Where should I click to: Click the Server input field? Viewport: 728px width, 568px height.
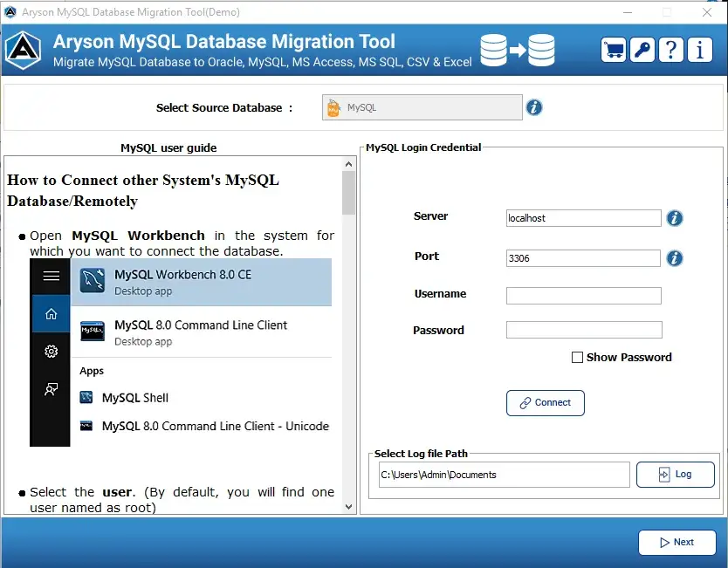point(584,218)
